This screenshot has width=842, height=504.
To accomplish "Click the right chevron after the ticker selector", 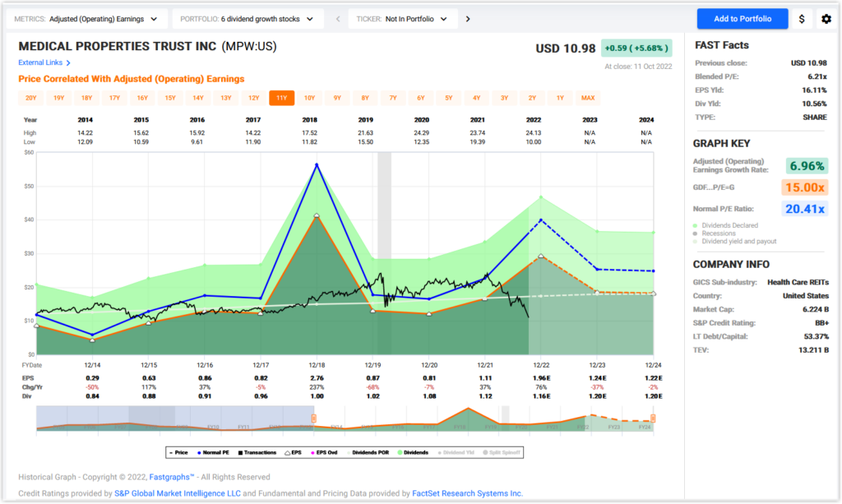I will 467,18.
